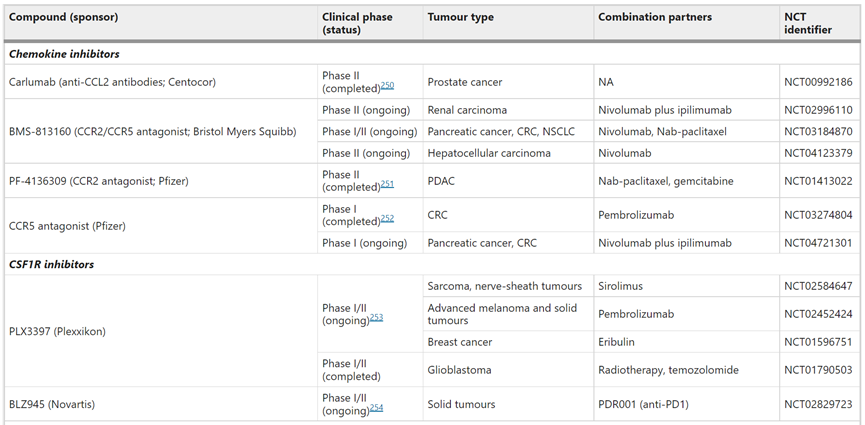
Task: Select the CSF1R inhibitors section heading
Action: 51,264
